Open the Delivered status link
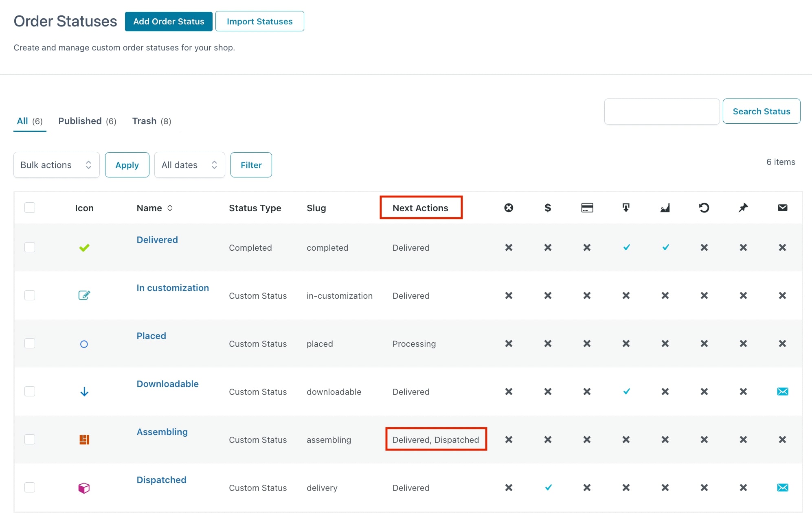This screenshot has height=525, width=812. point(157,240)
